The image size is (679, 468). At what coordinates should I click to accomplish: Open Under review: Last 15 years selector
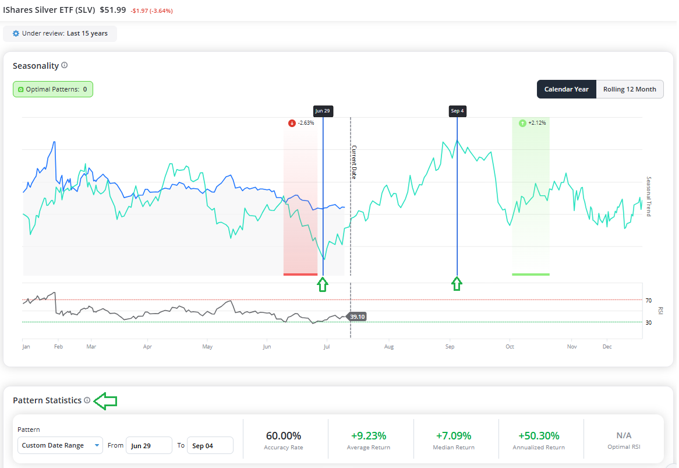[60, 33]
